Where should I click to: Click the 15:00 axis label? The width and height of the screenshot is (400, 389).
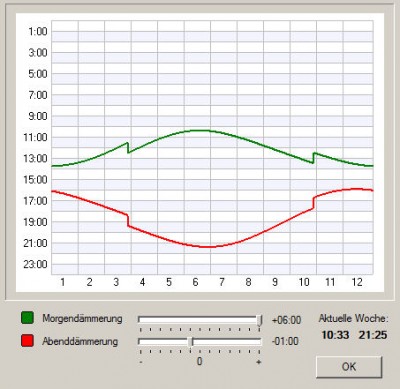coord(36,180)
